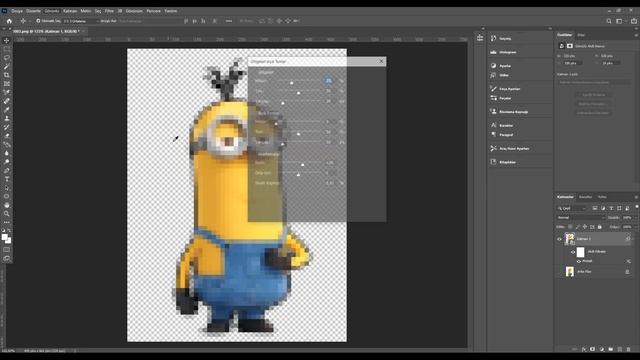Open align options three-dots in options bar
640x360 pixels.
pos(229,21)
